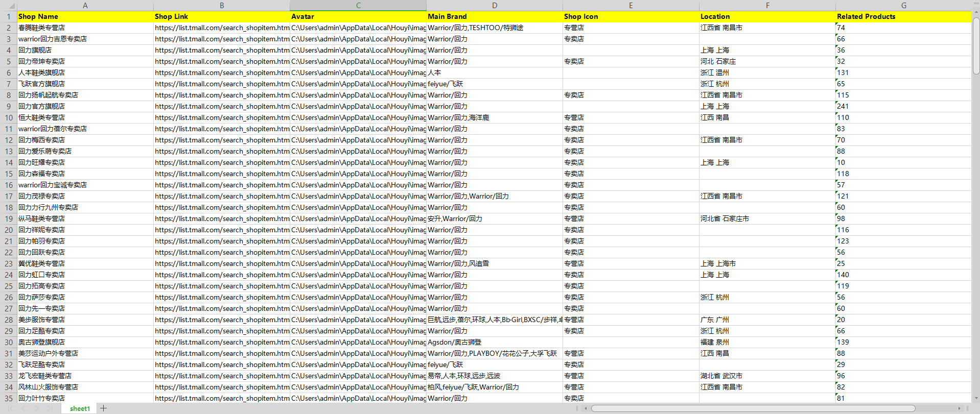Click the 'Main Brand' header cell
The height and width of the screenshot is (414, 980).
[495, 16]
